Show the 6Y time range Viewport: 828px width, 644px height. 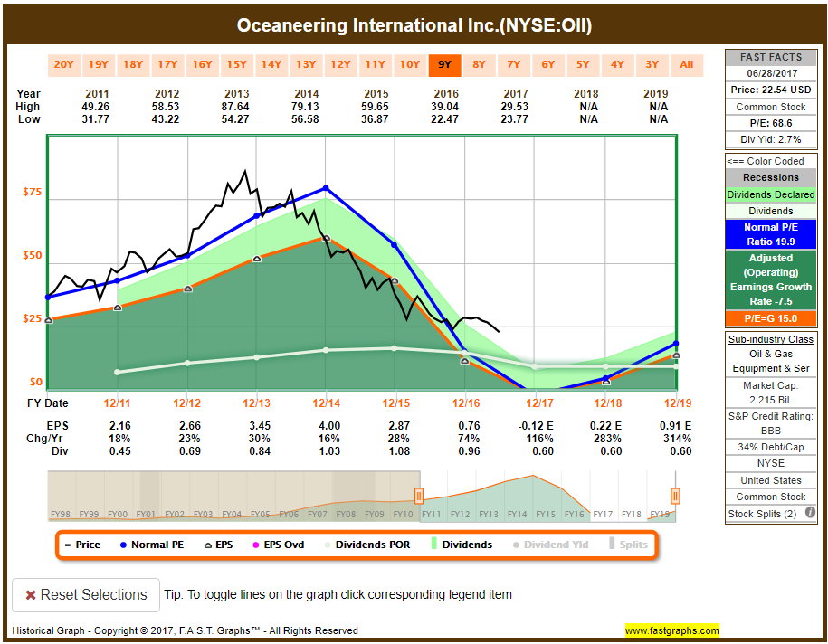tap(548, 65)
